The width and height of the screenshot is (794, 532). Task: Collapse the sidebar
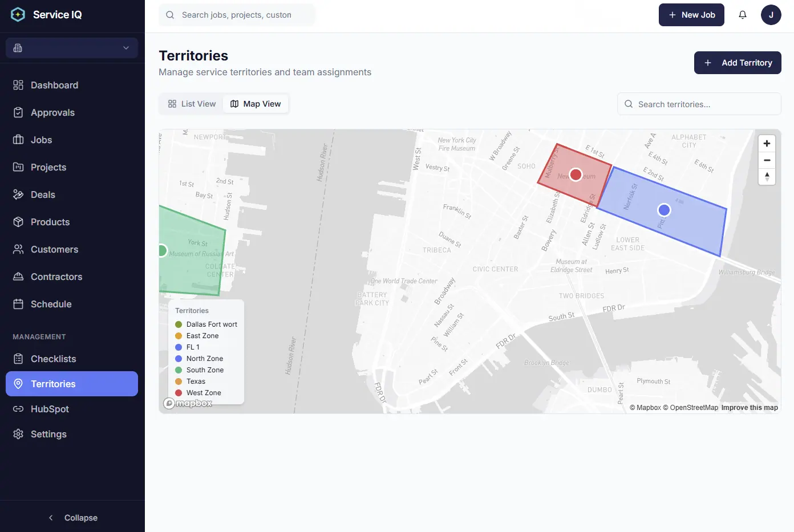(x=72, y=518)
